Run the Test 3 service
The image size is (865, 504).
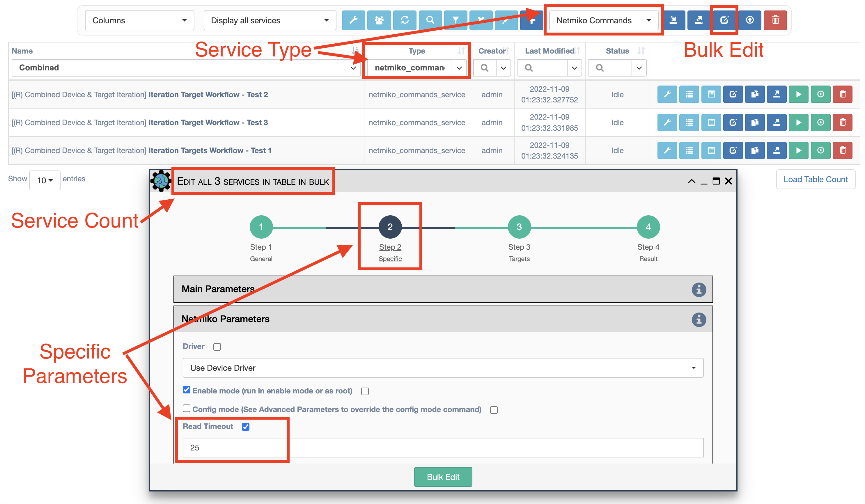(799, 123)
